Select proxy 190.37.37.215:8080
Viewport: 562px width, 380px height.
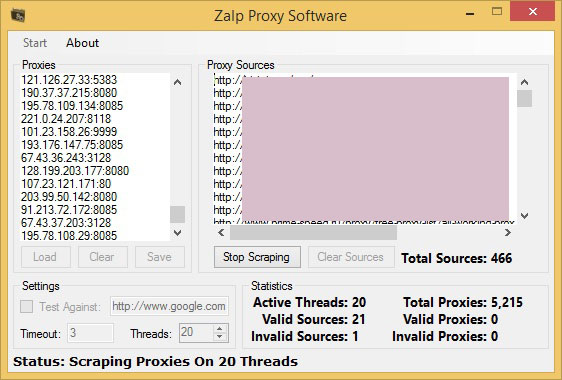click(69, 92)
